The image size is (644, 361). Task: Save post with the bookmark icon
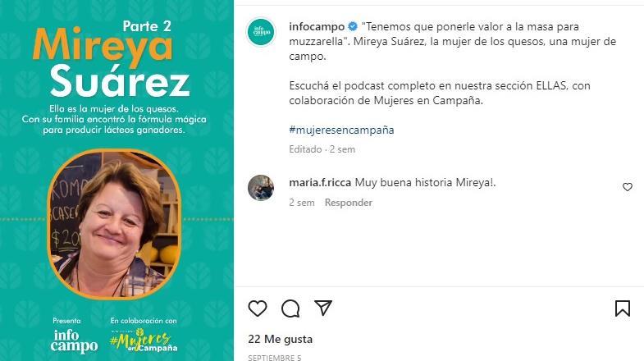622,308
